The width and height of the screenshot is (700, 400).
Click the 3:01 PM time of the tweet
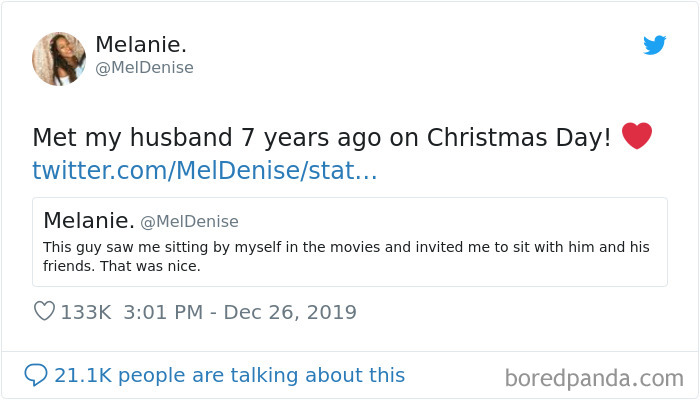click(159, 312)
